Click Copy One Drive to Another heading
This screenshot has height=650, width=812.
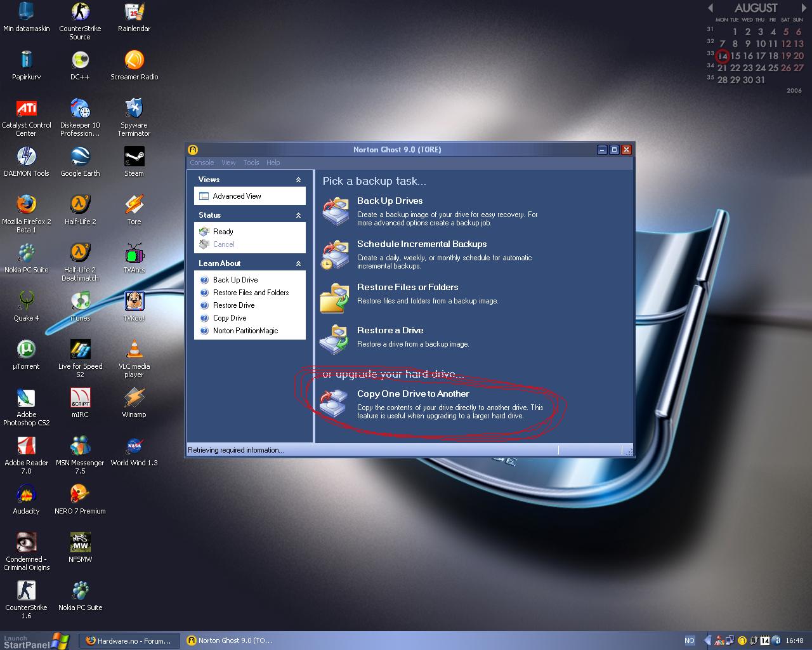(x=413, y=394)
